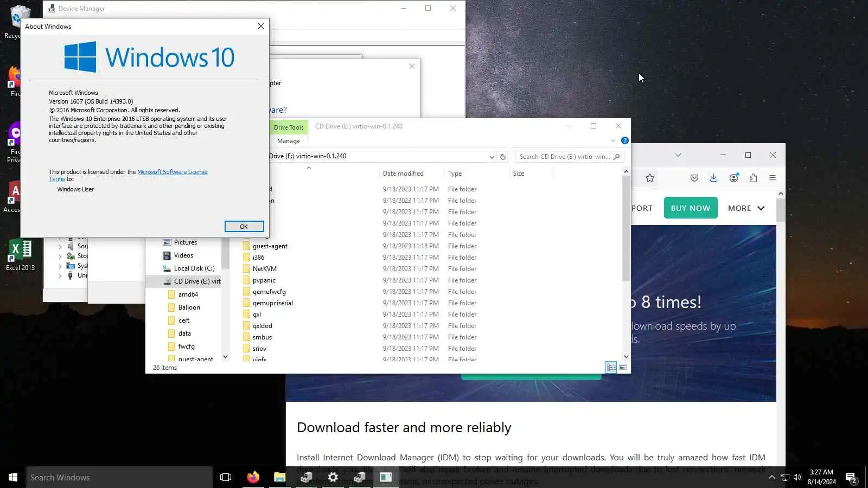
Task: Show hidden system tray icons chevron
Action: [x=771, y=477]
